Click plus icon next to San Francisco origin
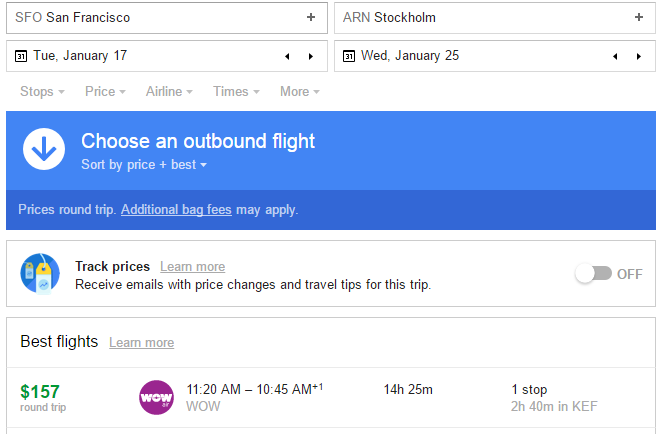The image size is (661, 434). coord(310,17)
